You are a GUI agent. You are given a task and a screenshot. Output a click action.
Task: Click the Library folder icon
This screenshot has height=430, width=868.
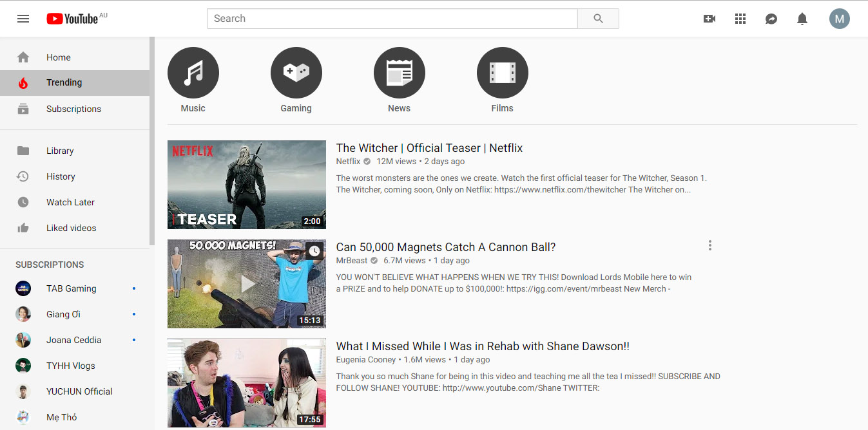pyautogui.click(x=23, y=151)
